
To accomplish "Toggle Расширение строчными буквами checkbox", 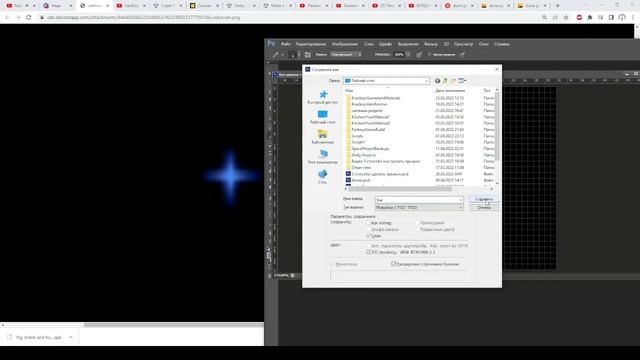I will [393, 264].
